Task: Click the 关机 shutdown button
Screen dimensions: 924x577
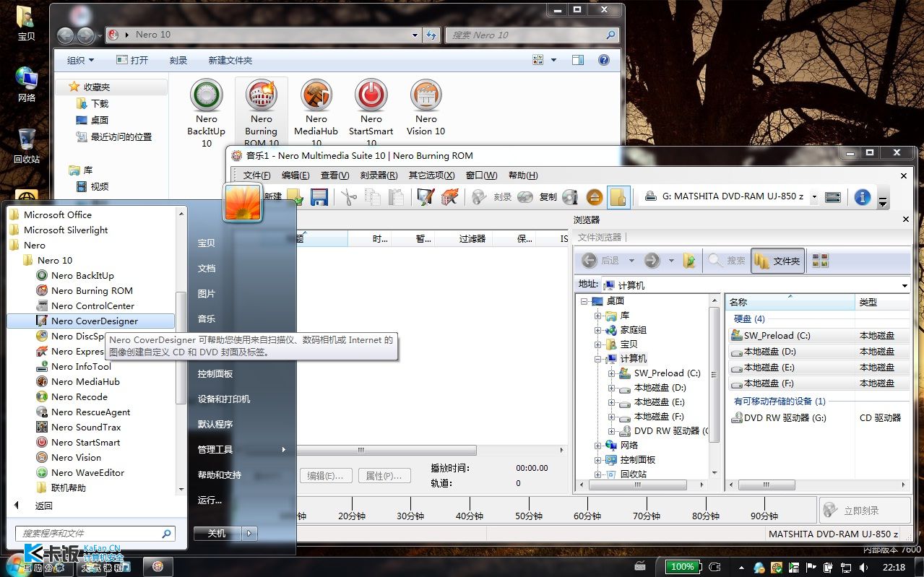Action: tap(217, 534)
